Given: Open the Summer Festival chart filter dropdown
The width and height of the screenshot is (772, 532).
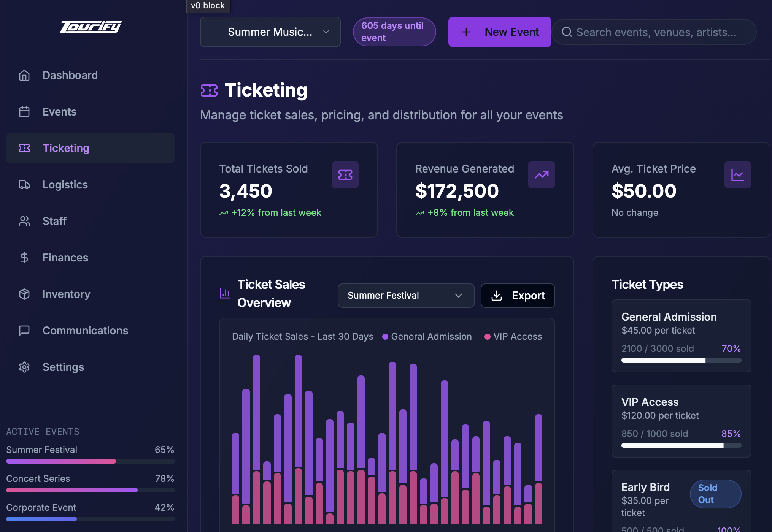Looking at the screenshot, I should (406, 296).
